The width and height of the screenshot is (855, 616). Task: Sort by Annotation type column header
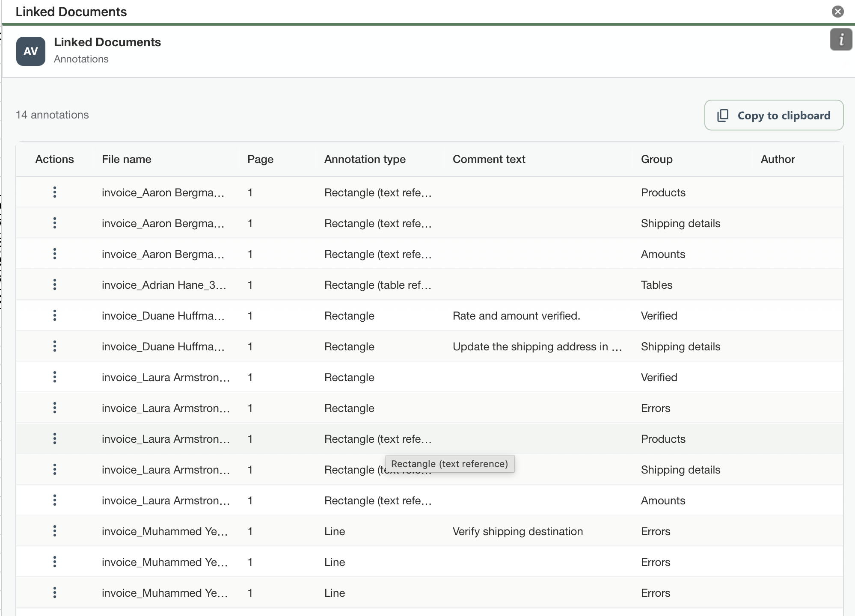click(365, 159)
